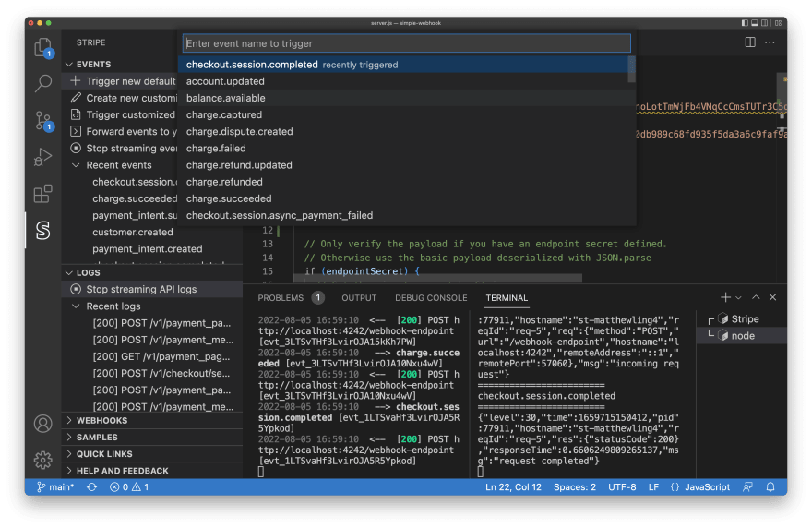The image size is (812, 528).
Task: Click the split editor icon
Action: [750, 42]
